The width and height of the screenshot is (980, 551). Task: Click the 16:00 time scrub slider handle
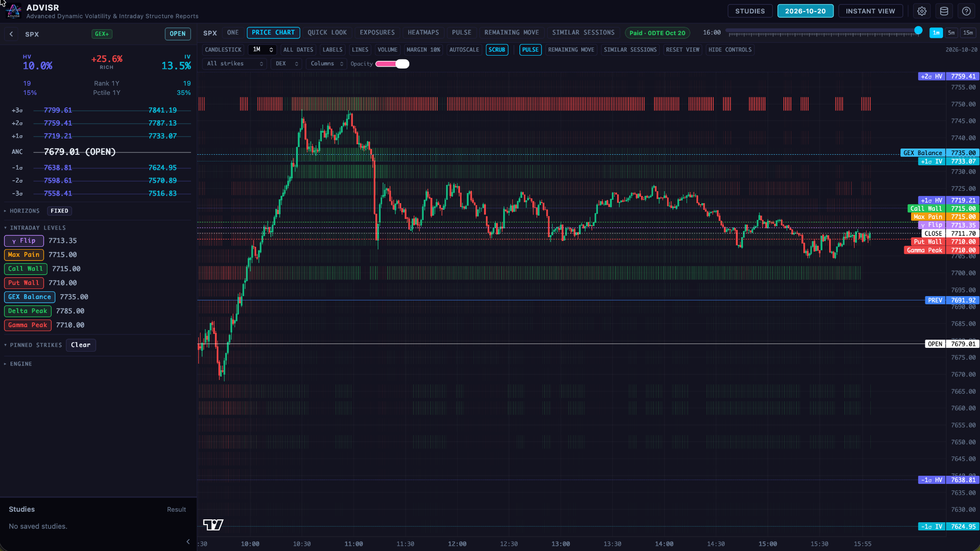[918, 31]
